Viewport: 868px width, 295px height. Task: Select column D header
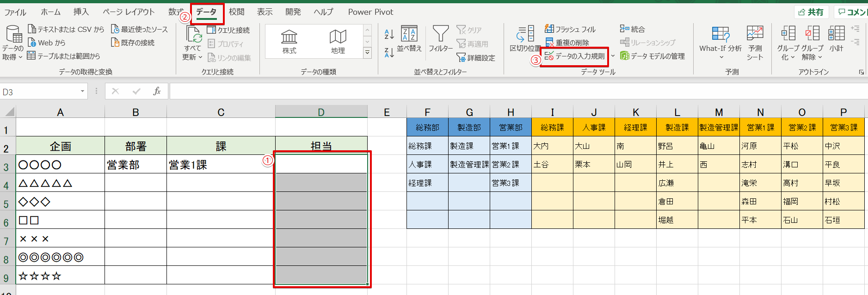[x=321, y=112]
